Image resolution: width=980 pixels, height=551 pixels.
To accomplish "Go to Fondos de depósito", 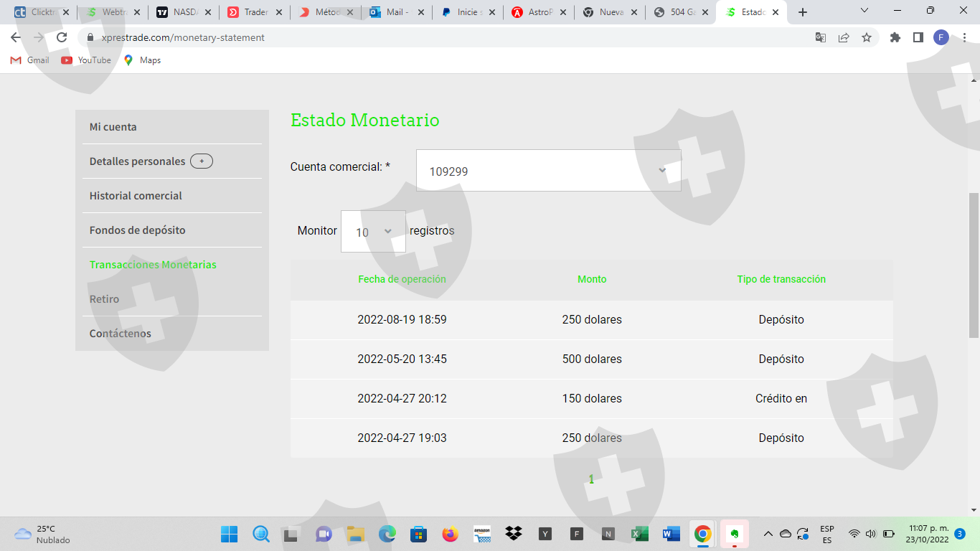I will pyautogui.click(x=137, y=230).
